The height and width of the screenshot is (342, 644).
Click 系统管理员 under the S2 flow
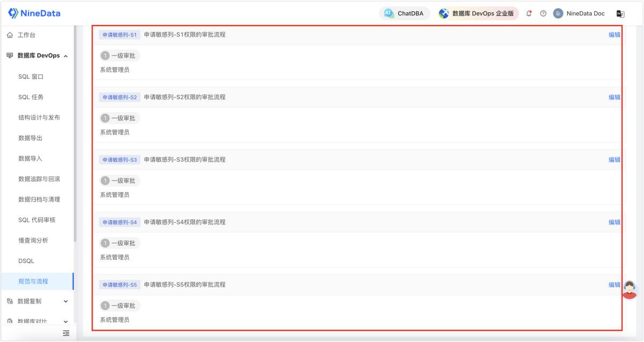(115, 132)
